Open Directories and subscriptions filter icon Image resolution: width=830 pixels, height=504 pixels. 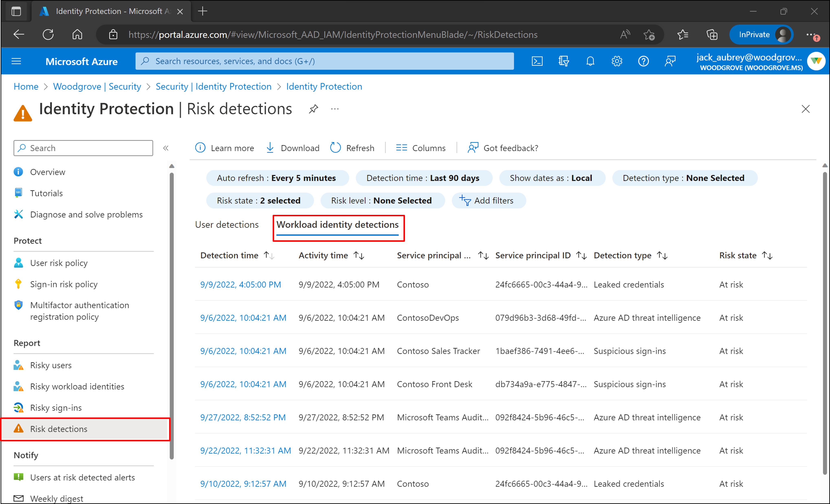click(x=563, y=61)
